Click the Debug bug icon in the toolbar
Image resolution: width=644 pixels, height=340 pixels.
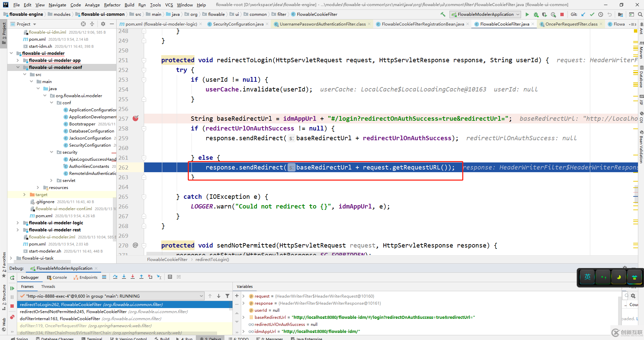[536, 14]
